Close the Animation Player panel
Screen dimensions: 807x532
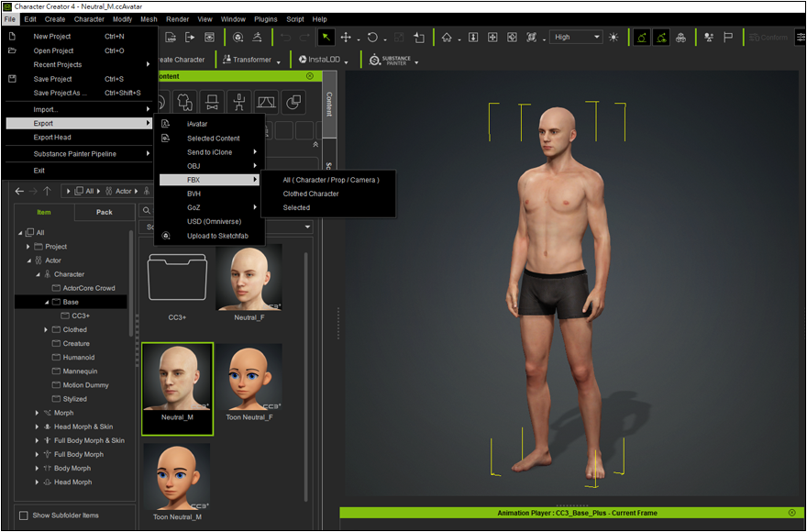791,513
